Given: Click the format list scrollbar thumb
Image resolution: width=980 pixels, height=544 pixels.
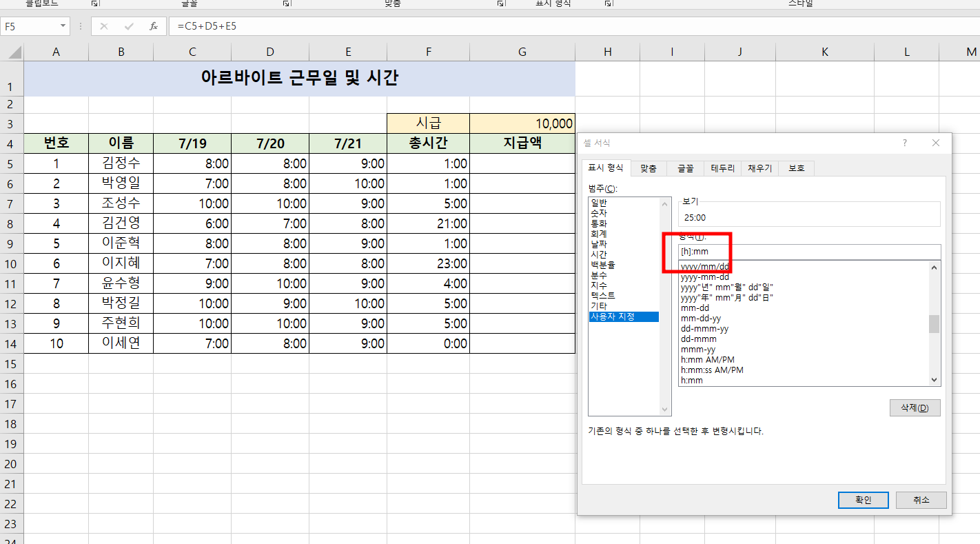Looking at the screenshot, I should tap(935, 324).
